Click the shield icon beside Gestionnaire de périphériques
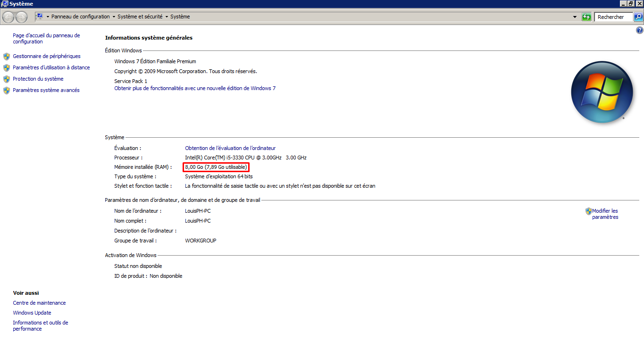Screen dimensions: 644x341 (7, 56)
